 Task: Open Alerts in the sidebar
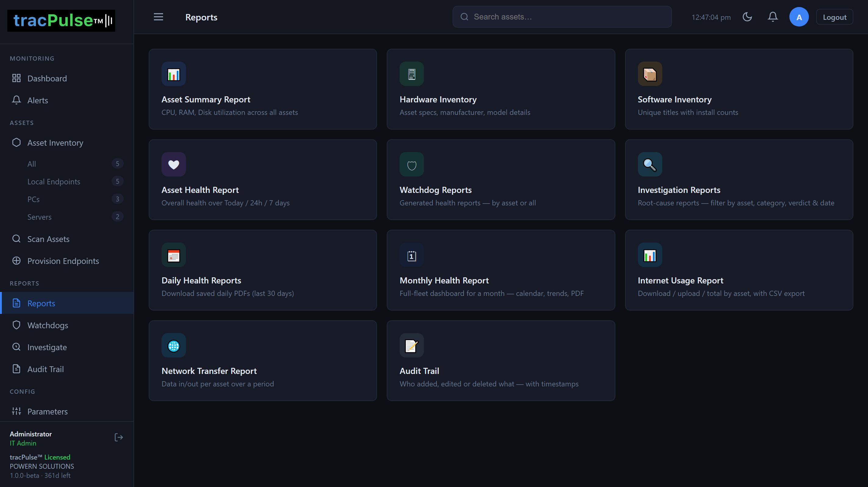(67, 100)
